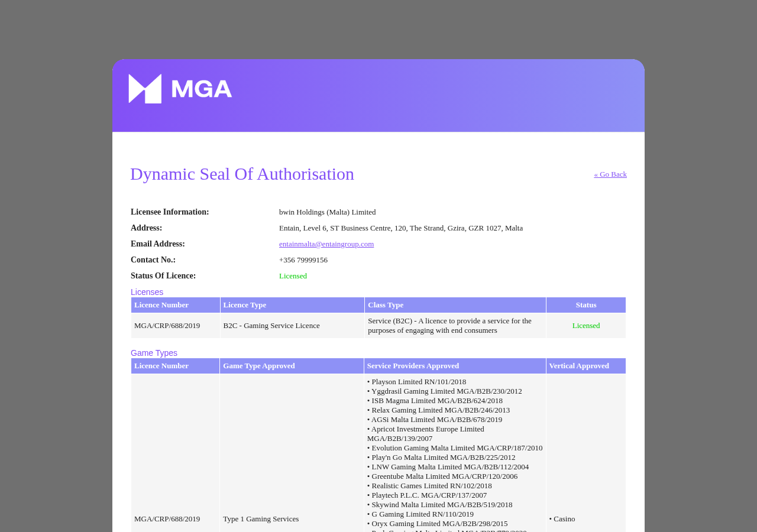Select Greentube Malta Limited entry
This screenshot has height=532, width=757.
tap(442, 476)
